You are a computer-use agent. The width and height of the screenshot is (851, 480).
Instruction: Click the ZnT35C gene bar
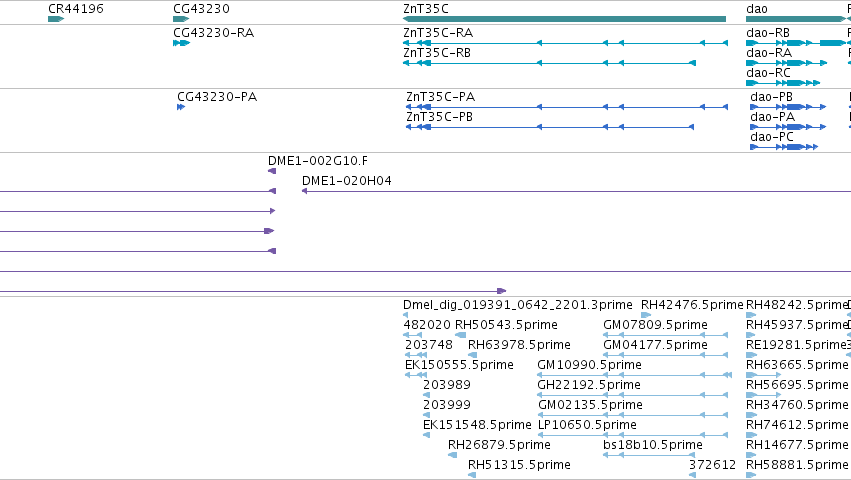tap(564, 19)
